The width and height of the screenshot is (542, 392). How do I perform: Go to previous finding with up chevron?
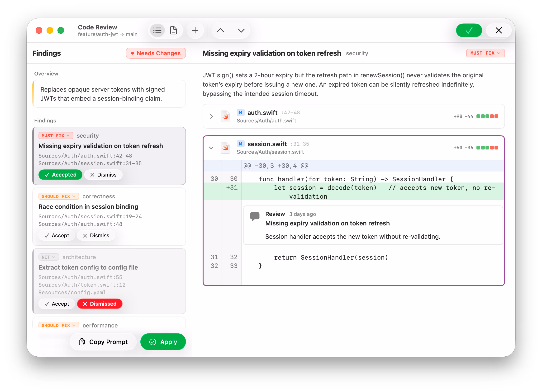click(220, 30)
